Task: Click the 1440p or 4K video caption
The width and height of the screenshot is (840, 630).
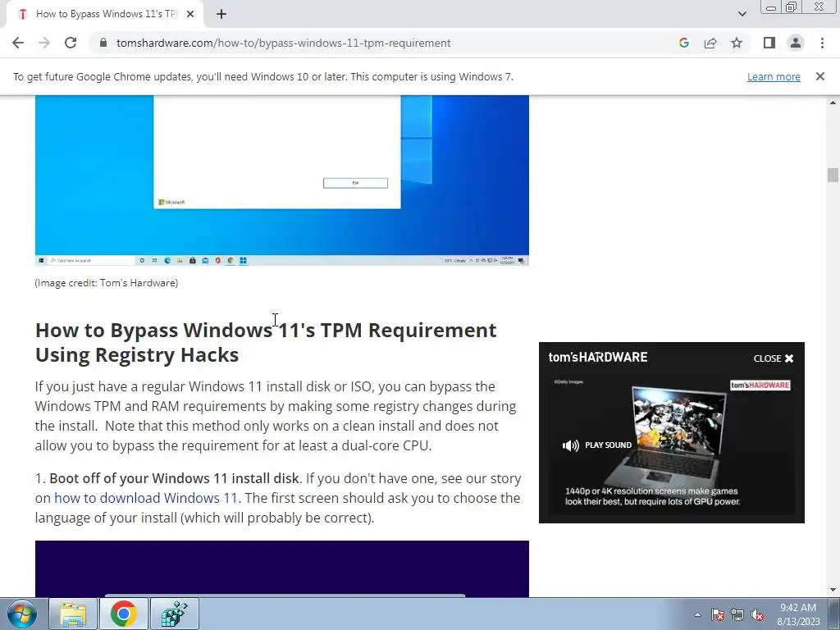Action: (x=652, y=496)
